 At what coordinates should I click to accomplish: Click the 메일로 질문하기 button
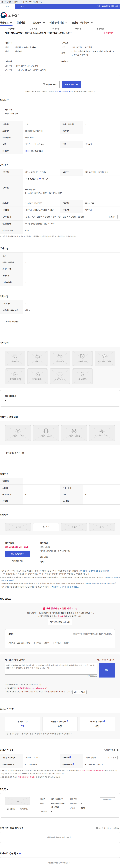(79, 692)
